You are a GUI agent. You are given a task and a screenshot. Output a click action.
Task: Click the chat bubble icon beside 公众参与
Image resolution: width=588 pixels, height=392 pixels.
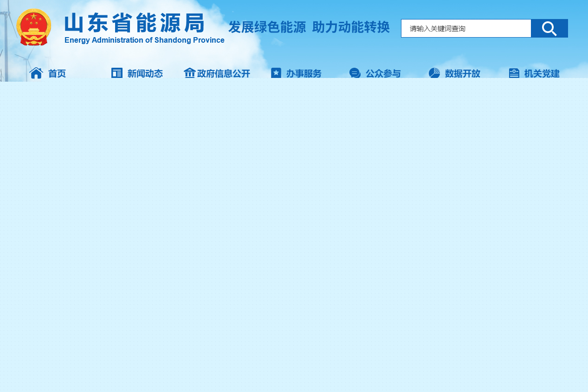355,73
